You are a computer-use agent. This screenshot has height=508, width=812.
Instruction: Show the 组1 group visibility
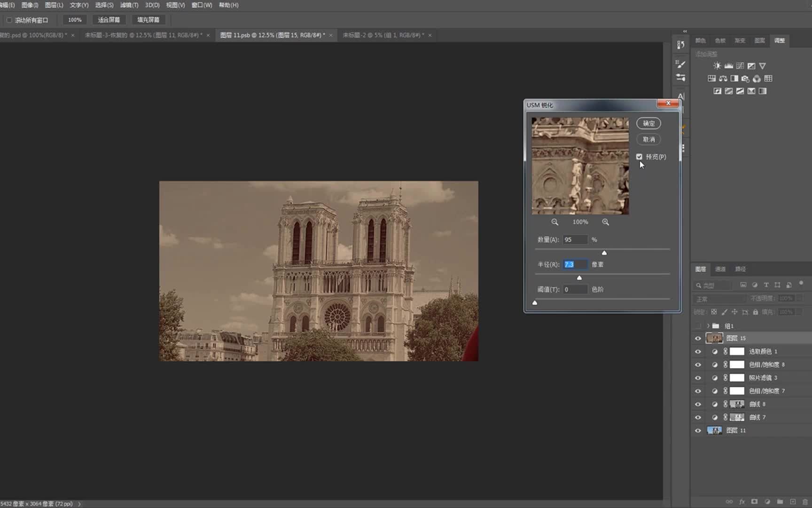[x=698, y=326]
